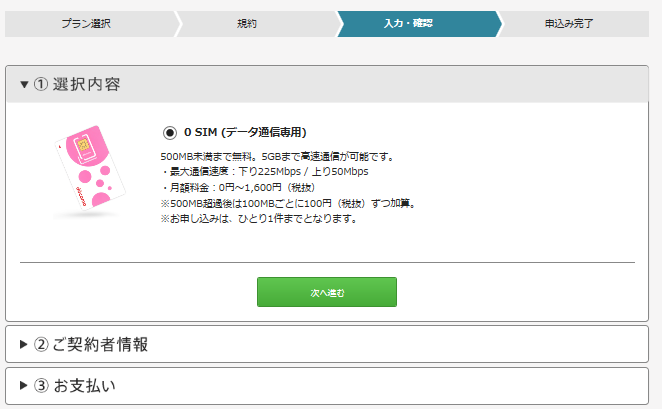This screenshot has height=409, width=662.
Task: Go to the プラン選択 step
Action: [86, 23]
